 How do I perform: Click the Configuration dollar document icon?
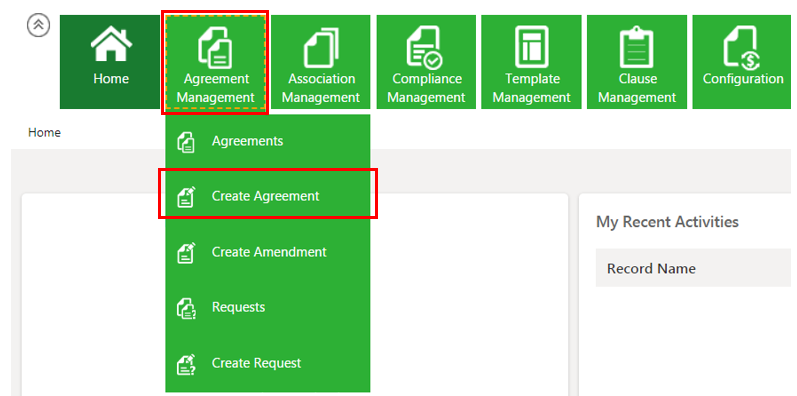(x=742, y=48)
